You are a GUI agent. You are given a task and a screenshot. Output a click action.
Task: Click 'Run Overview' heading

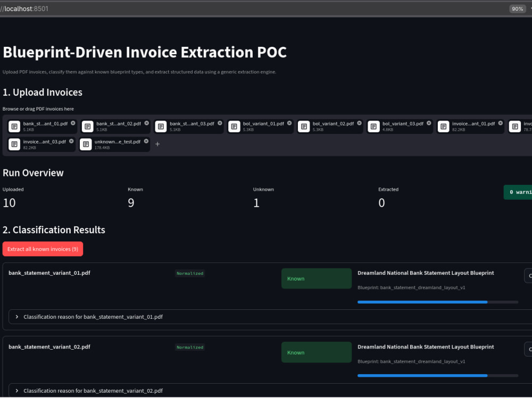pyautogui.click(x=33, y=173)
